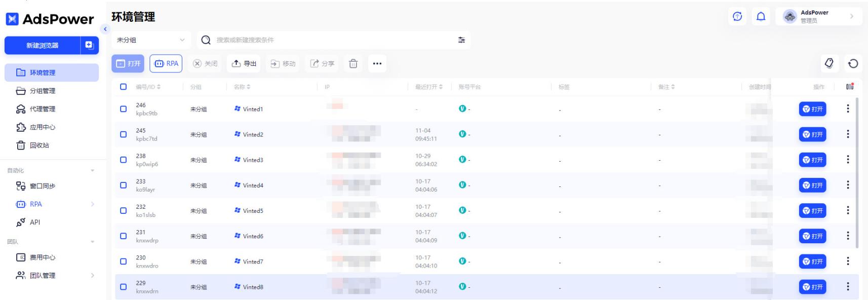Open the notification bell
Viewport: 868px width, 300px height.
pos(761,17)
